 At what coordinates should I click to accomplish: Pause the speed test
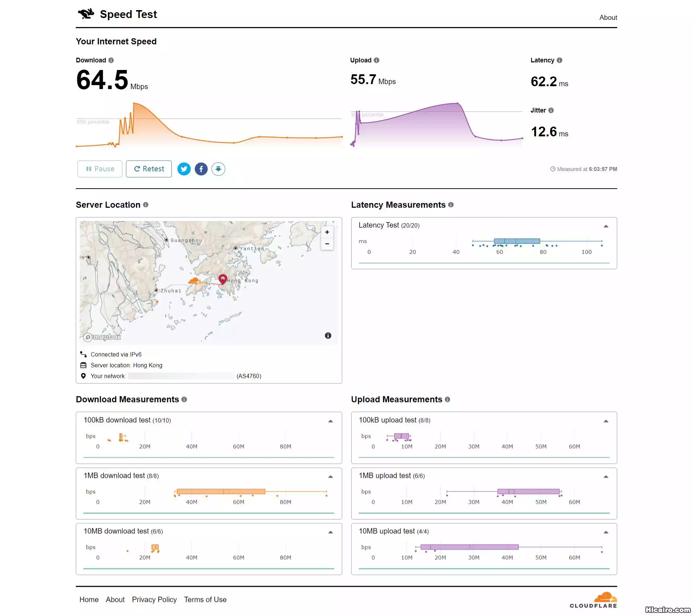(100, 169)
